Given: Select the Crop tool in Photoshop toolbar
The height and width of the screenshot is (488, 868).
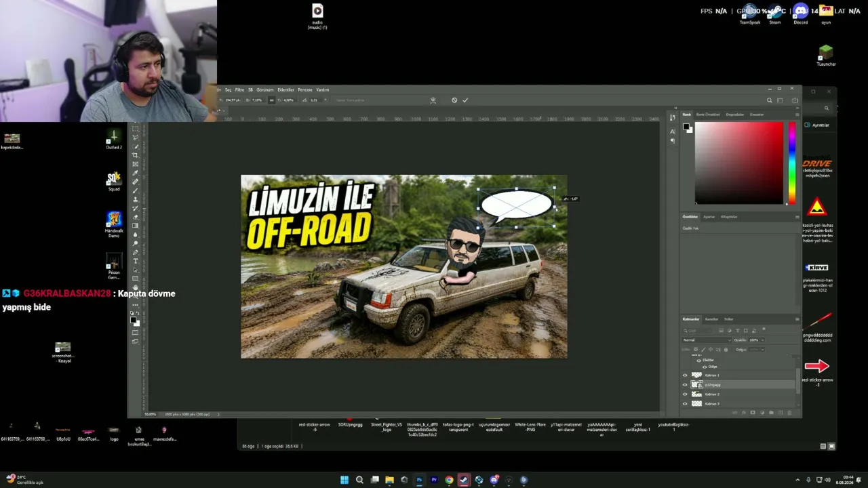Looking at the screenshot, I should point(136,155).
